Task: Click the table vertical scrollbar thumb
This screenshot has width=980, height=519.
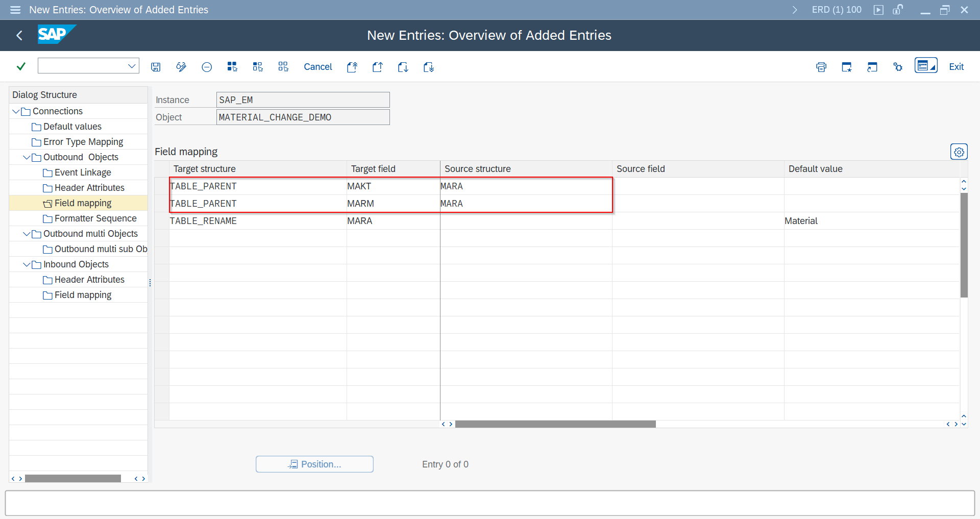Action: 964,245
